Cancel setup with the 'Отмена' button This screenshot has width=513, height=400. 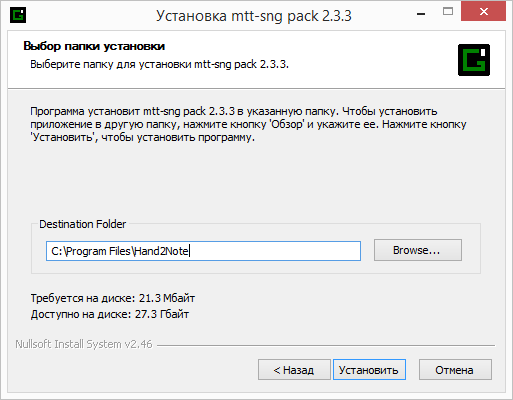click(x=455, y=370)
